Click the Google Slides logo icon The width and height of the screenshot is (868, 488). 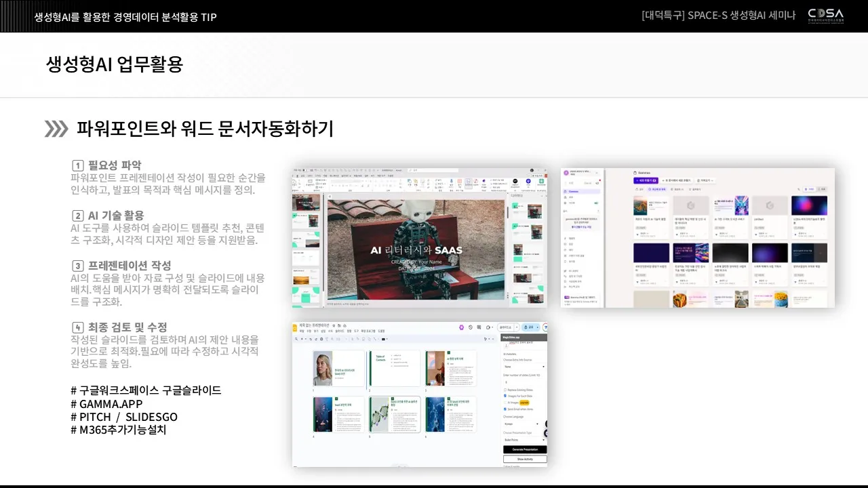tap(296, 327)
